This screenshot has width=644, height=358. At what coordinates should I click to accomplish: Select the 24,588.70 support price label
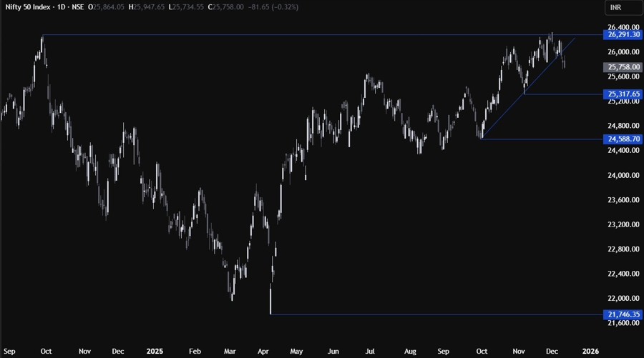[623, 139]
